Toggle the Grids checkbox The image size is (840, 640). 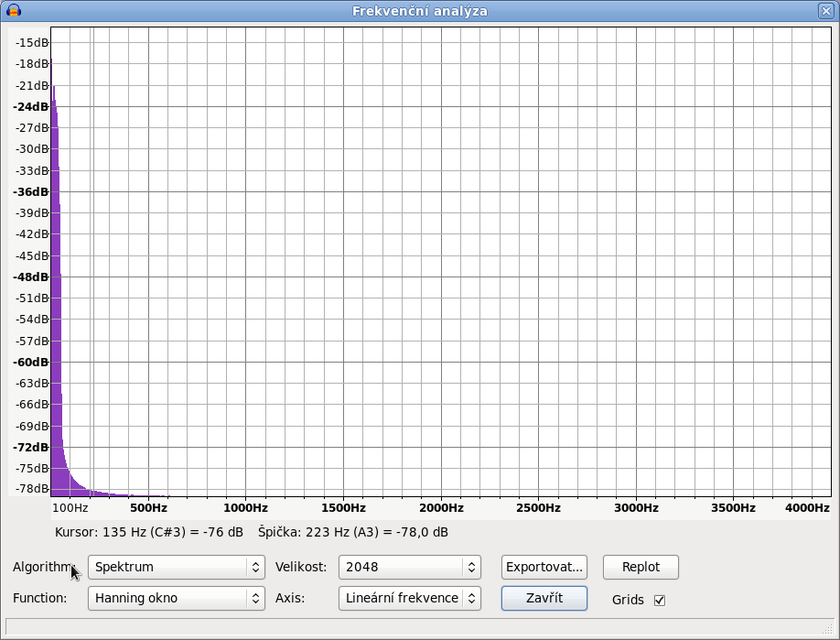coord(660,601)
